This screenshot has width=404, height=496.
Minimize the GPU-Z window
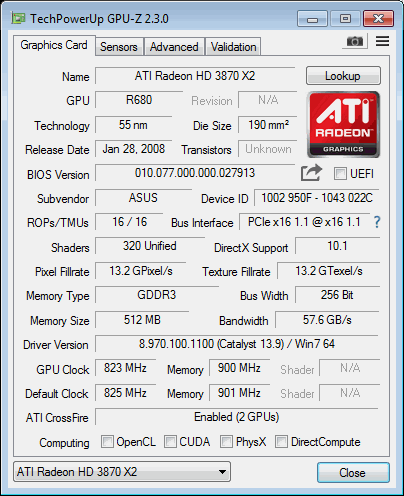(x=312, y=19)
